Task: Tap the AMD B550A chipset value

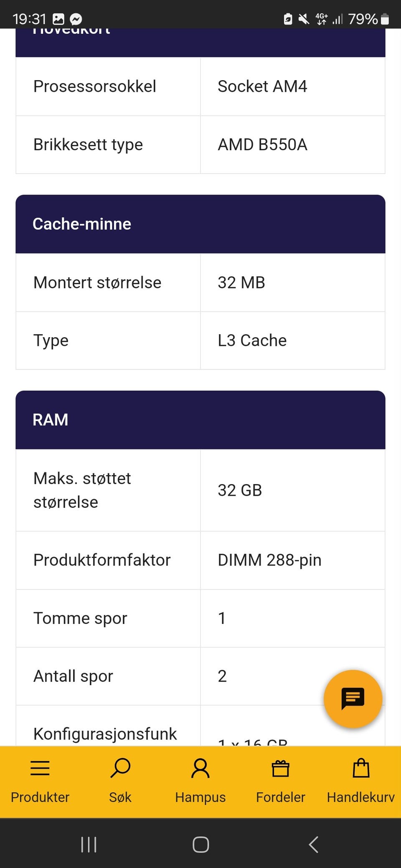Action: [262, 145]
